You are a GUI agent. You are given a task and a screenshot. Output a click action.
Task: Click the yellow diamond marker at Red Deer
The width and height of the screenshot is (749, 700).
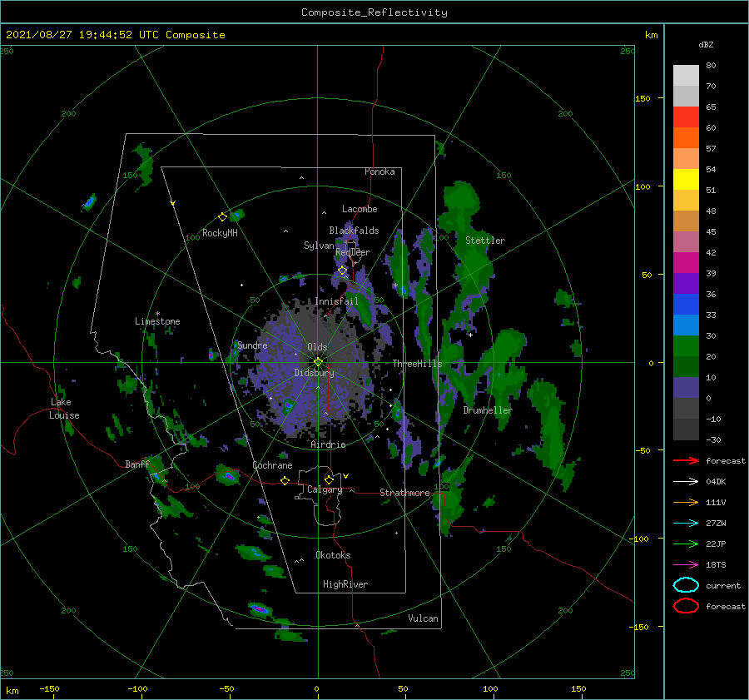click(343, 271)
